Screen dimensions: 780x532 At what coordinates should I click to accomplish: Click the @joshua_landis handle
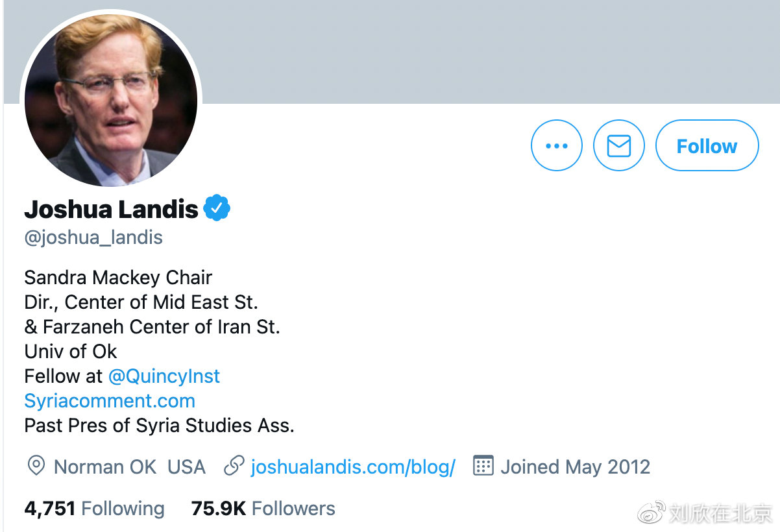93,237
